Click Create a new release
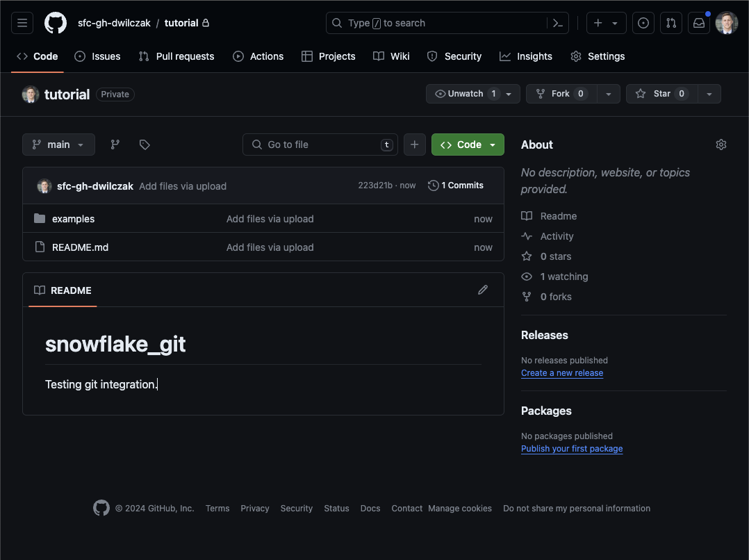Screen dimensions: 749x560 (561, 372)
